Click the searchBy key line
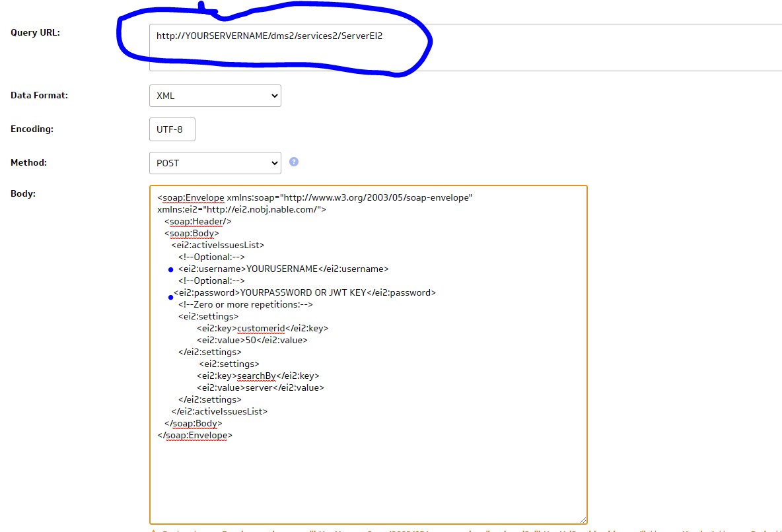This screenshot has height=532, width=782. [258, 376]
